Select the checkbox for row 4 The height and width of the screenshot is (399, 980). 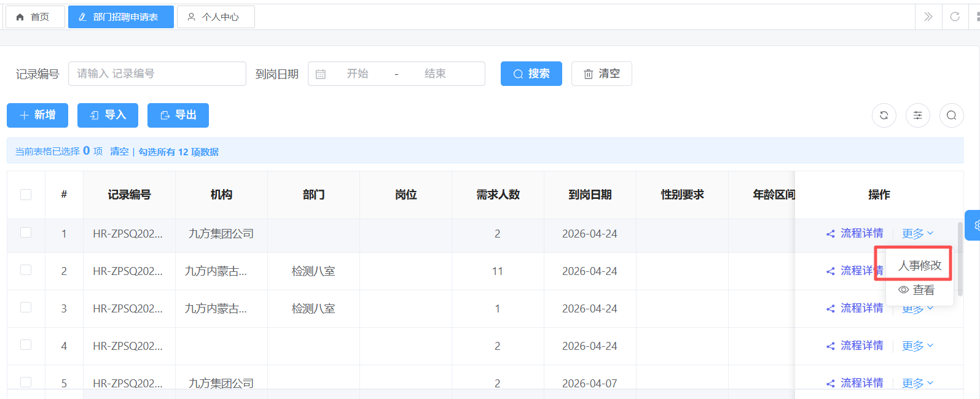26,345
